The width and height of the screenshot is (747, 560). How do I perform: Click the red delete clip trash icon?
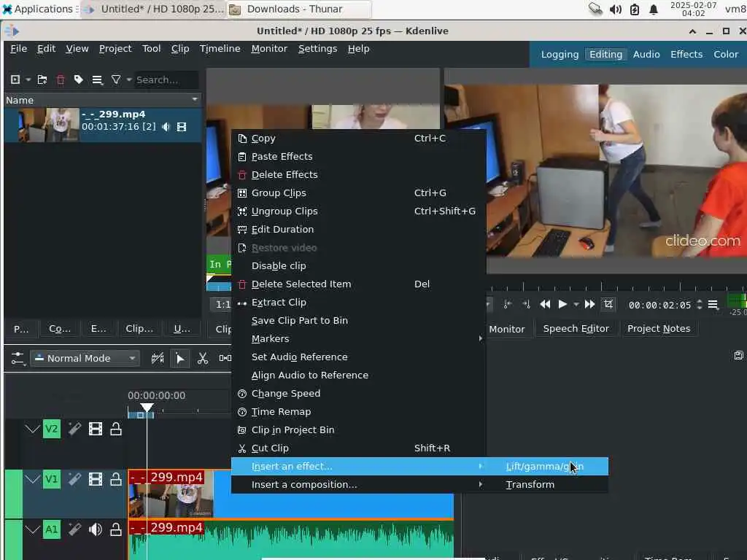point(61,79)
